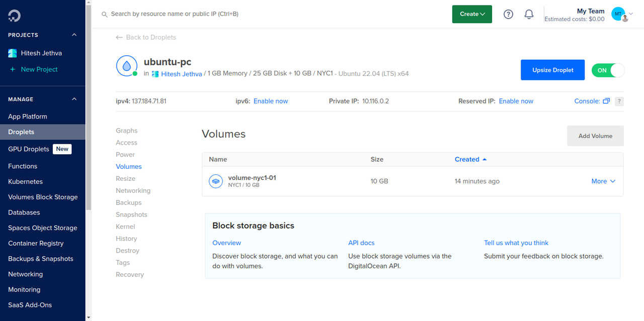The width and height of the screenshot is (644, 321).
Task: Click the Console help question mark badge
Action: (619, 101)
